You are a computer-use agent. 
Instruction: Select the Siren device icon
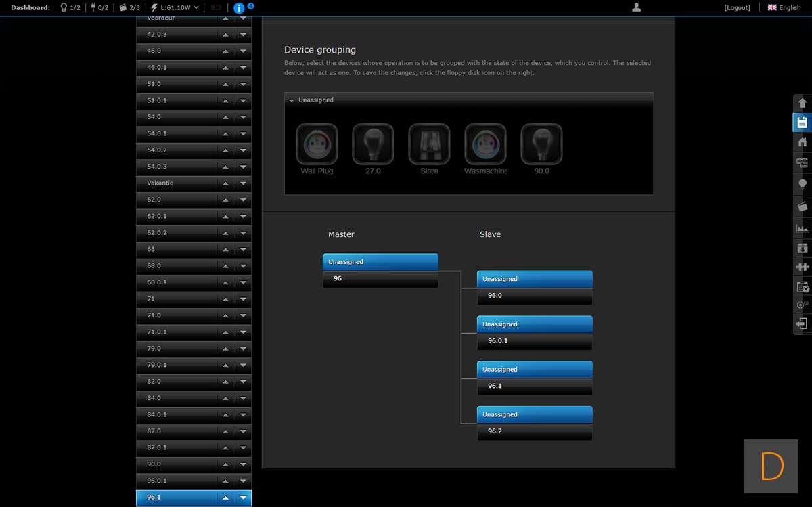click(x=429, y=144)
